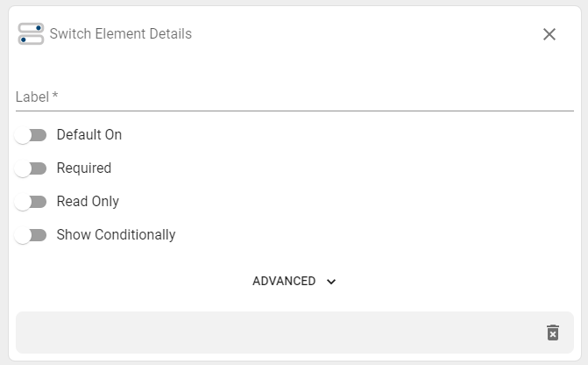Viewport: 588px width, 365px height.
Task: Click the gray track of the Required switch
Action: coord(38,168)
